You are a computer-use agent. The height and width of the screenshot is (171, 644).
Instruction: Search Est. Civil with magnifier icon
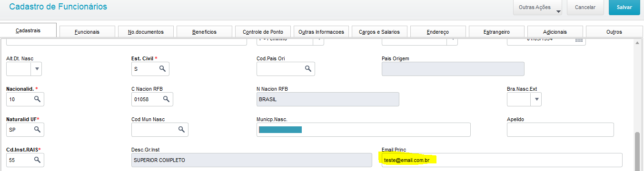click(162, 69)
